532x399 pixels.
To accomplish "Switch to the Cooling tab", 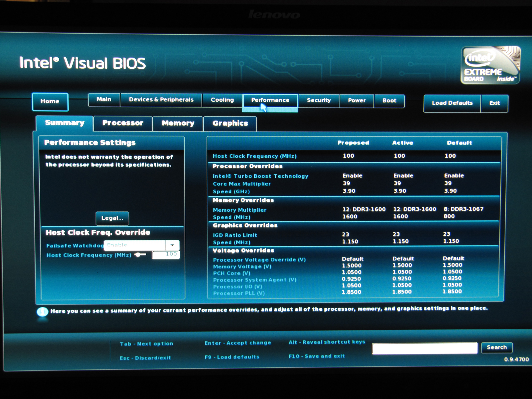I will 222,100.
